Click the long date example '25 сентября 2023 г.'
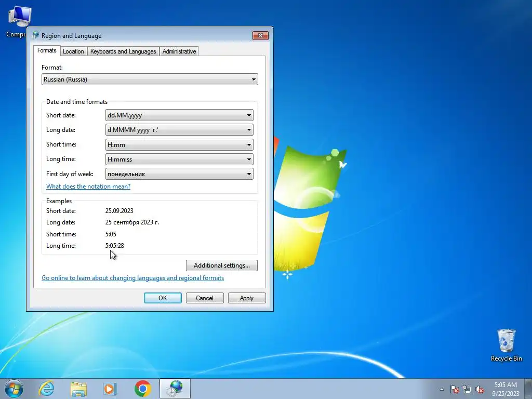The image size is (532, 399). [x=132, y=222]
